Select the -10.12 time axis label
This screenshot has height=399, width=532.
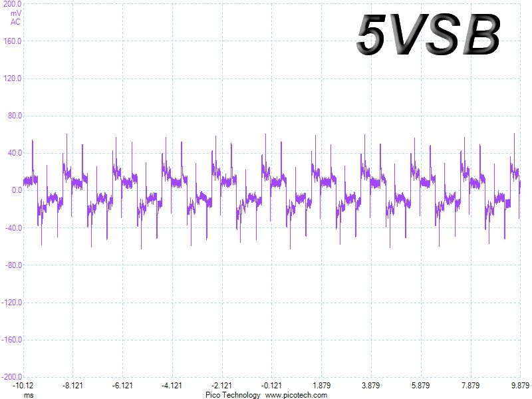pos(23,386)
